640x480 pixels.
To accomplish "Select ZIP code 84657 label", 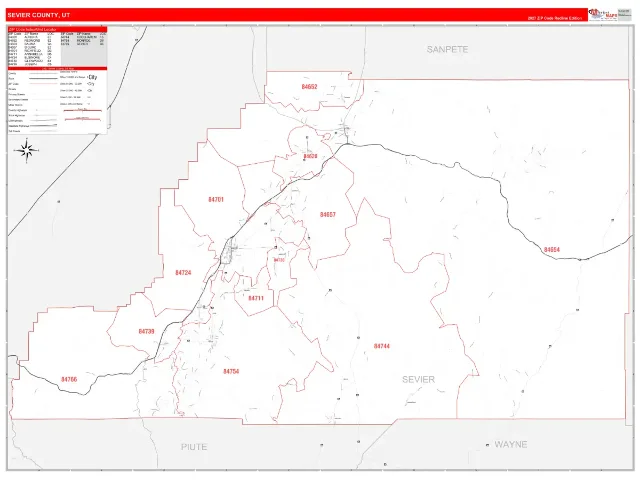I will (328, 215).
